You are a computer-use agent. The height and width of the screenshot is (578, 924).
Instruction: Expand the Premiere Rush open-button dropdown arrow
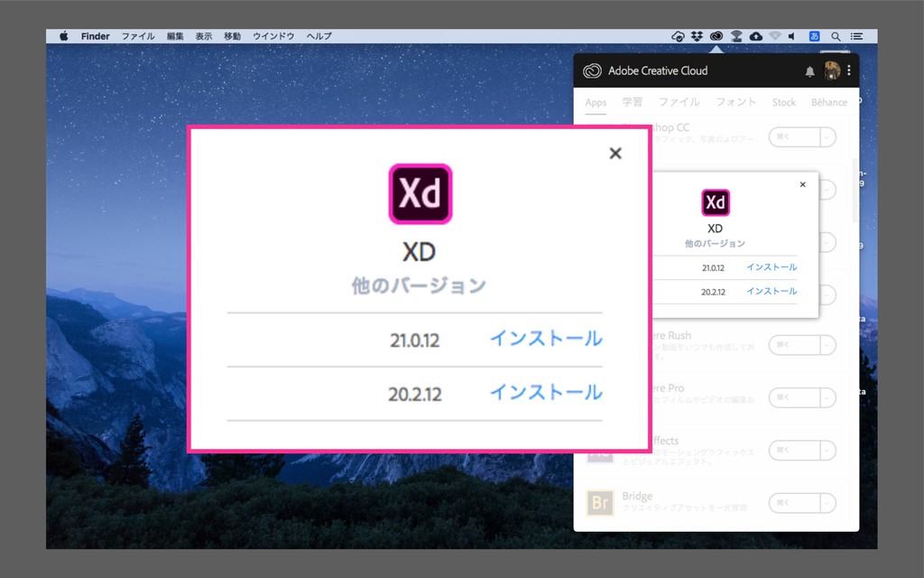coord(827,345)
